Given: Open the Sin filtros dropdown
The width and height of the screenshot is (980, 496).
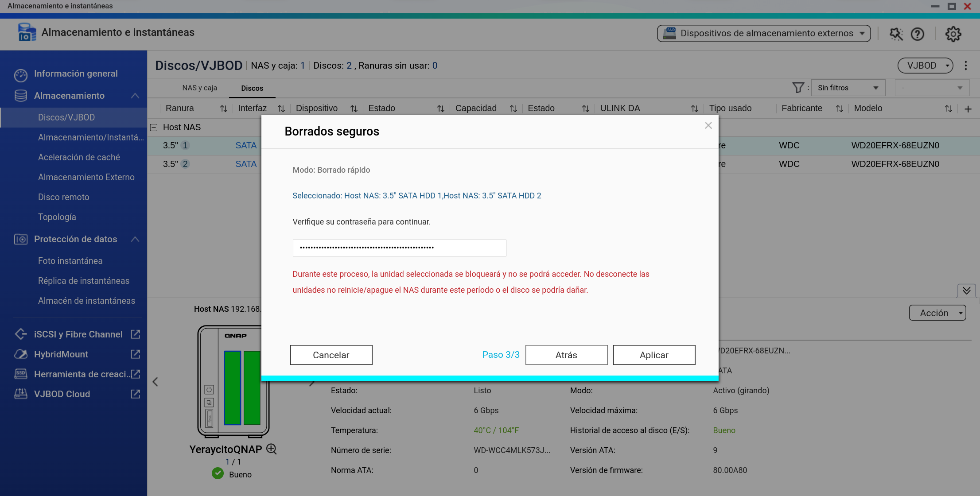Looking at the screenshot, I should pos(848,88).
